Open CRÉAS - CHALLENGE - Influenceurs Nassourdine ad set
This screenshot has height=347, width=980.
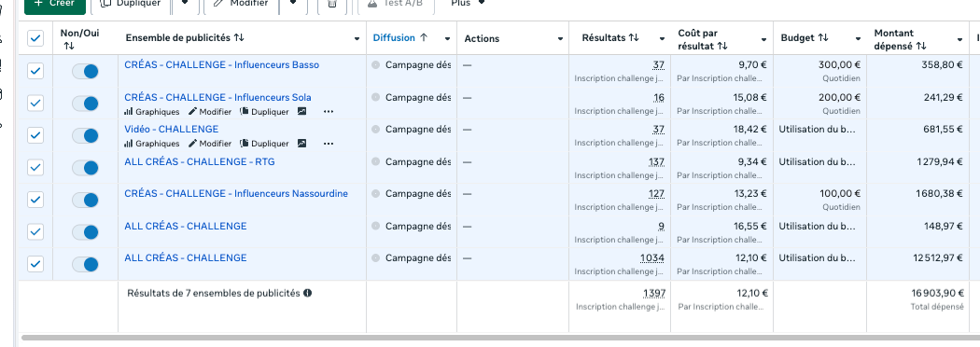point(236,193)
